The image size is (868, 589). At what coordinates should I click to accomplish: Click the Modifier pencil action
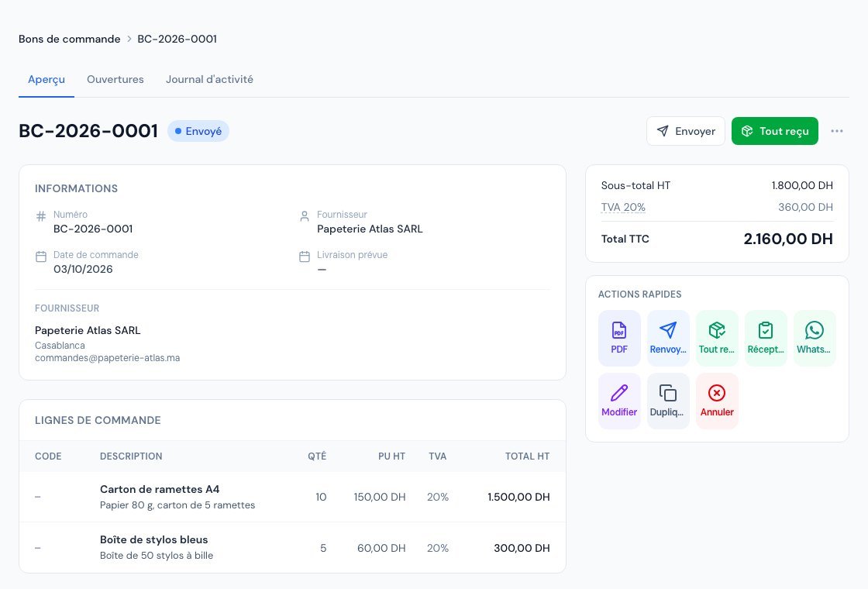coord(619,401)
